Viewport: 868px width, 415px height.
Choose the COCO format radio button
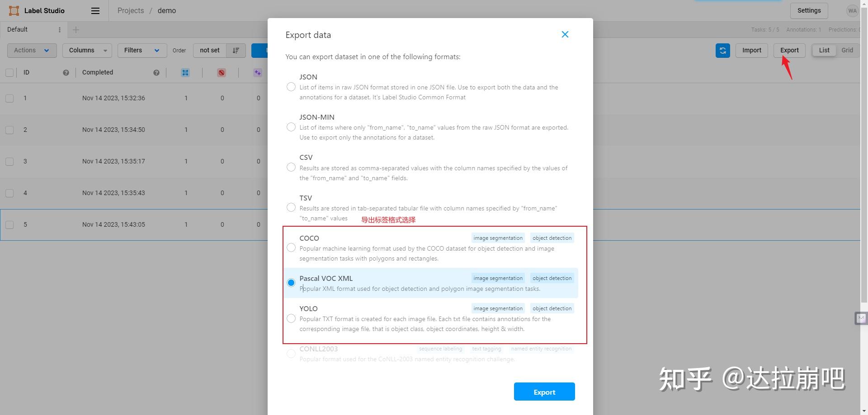point(291,248)
